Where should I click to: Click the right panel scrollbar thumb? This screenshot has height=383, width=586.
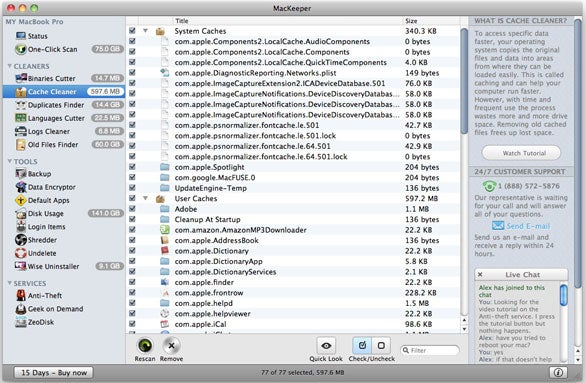578,153
